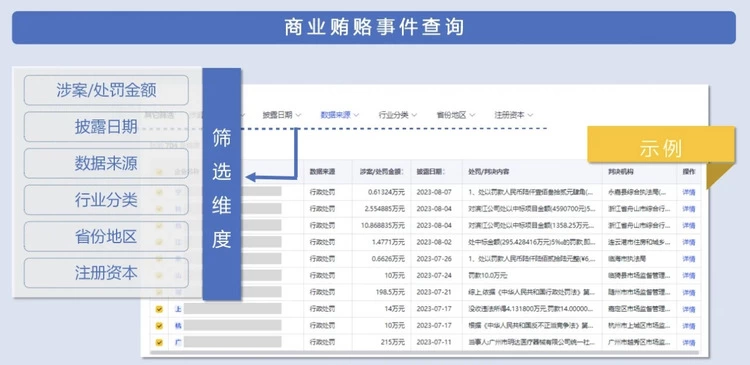
Task: Open 详情 for the 2023-08-07 record
Action: pos(688,192)
